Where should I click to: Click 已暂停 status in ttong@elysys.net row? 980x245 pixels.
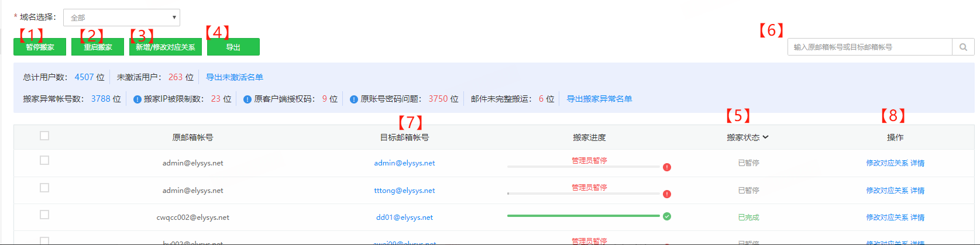pos(748,191)
